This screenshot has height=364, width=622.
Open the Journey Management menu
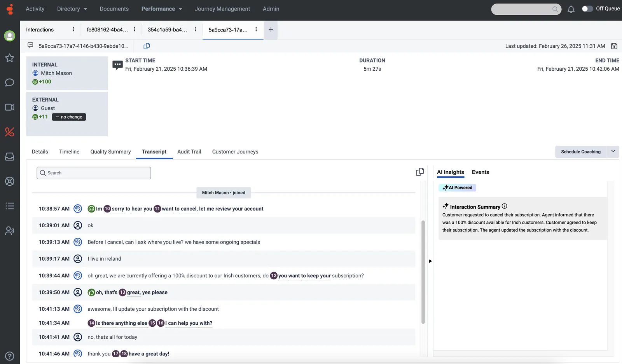222,9
